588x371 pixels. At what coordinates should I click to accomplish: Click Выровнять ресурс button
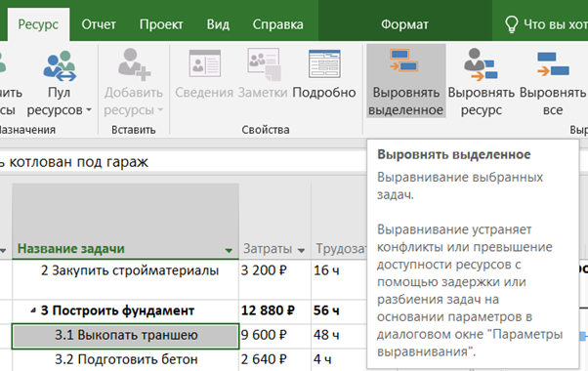tap(482, 81)
